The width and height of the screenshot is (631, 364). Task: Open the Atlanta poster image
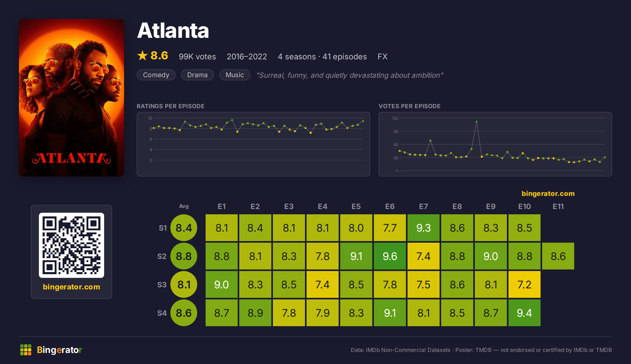72,97
